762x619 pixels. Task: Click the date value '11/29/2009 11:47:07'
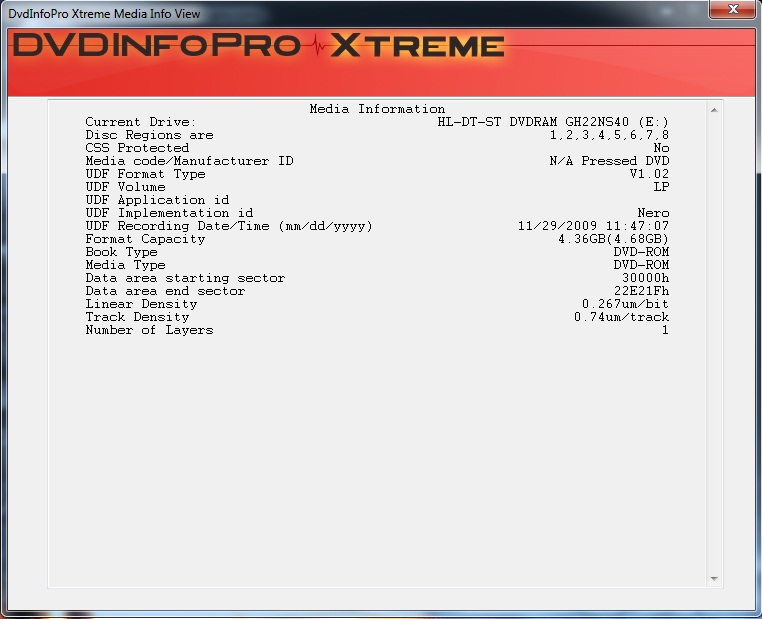click(593, 226)
